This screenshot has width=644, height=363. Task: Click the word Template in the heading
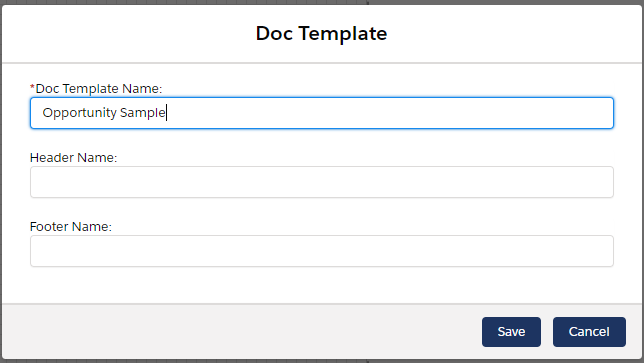tap(343, 33)
